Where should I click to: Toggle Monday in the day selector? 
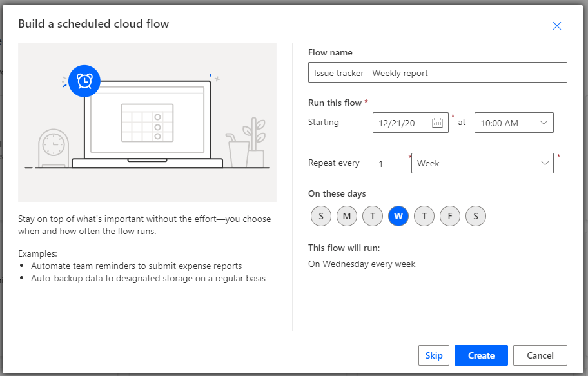[x=347, y=216]
